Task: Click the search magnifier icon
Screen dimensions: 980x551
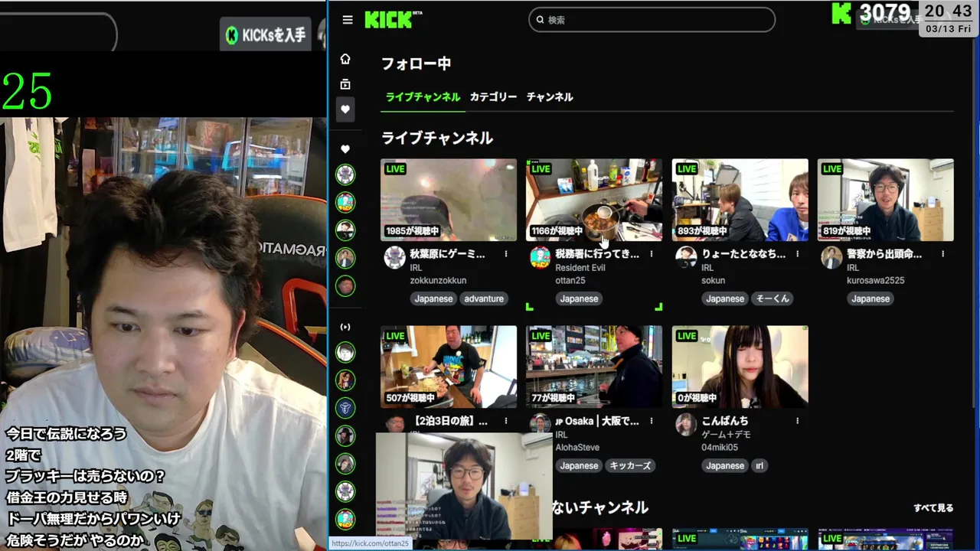Action: tap(540, 20)
